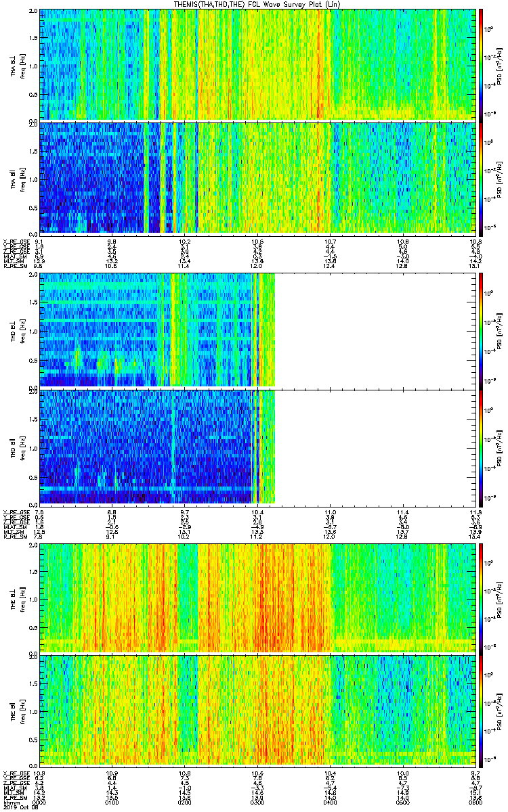Select the THE parallel B spectrogram panel

pyautogui.click(x=257, y=710)
